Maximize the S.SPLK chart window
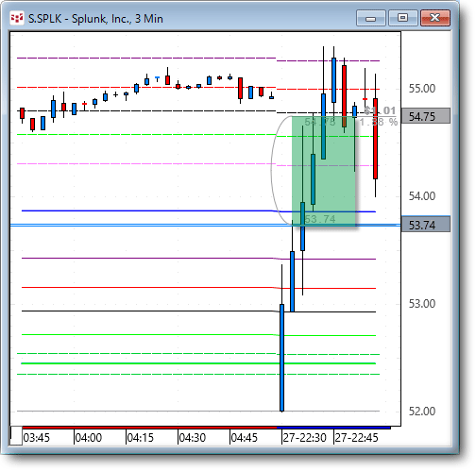 [402, 18]
